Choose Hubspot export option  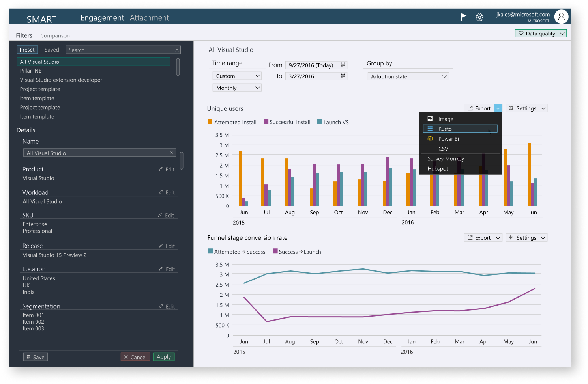438,168
